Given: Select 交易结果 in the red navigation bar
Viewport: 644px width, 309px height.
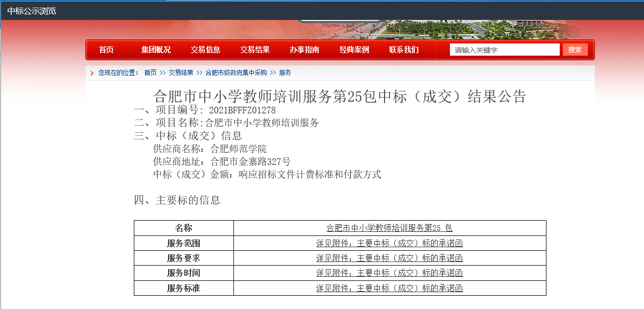Looking at the screenshot, I should pyautogui.click(x=255, y=50).
